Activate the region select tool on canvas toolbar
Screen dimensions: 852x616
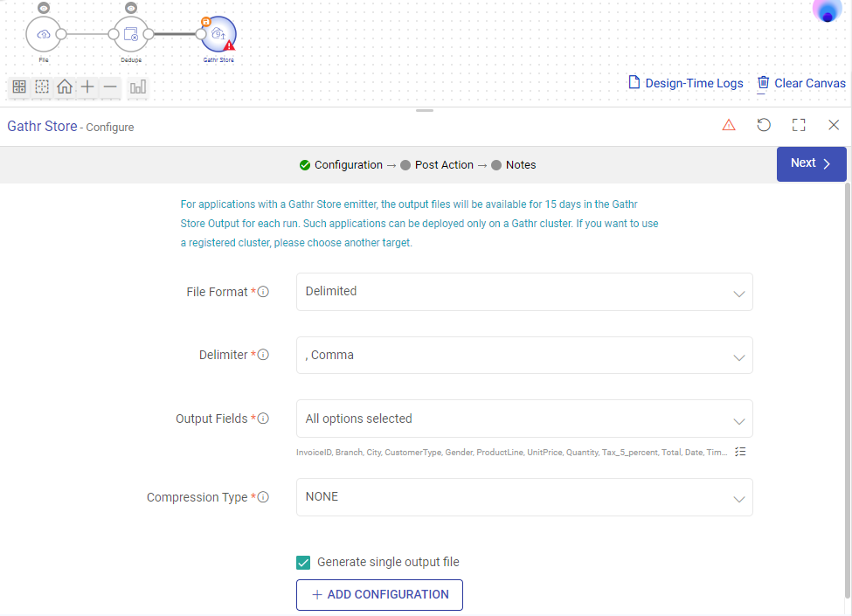[x=41, y=87]
